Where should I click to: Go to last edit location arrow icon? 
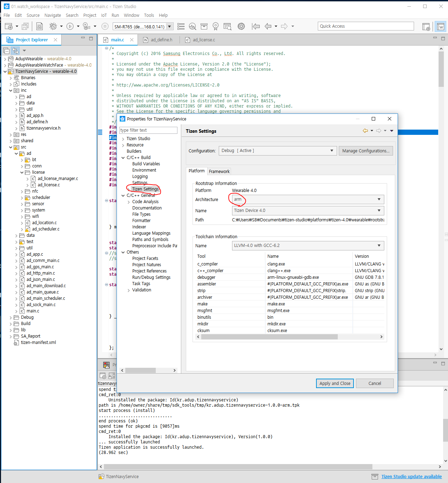click(x=256, y=26)
